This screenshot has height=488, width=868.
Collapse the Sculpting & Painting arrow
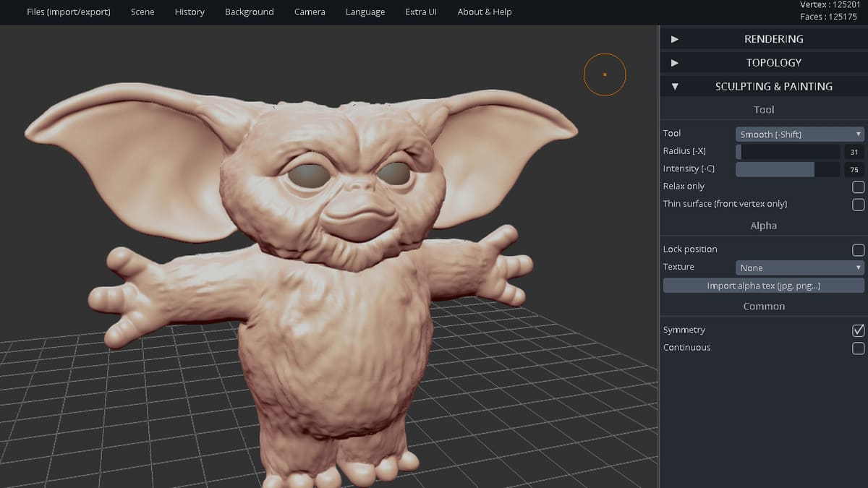675,86
